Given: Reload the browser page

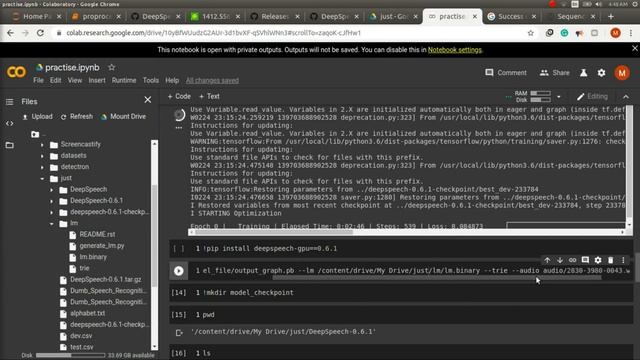Looking at the screenshot, I should pos(40,33).
